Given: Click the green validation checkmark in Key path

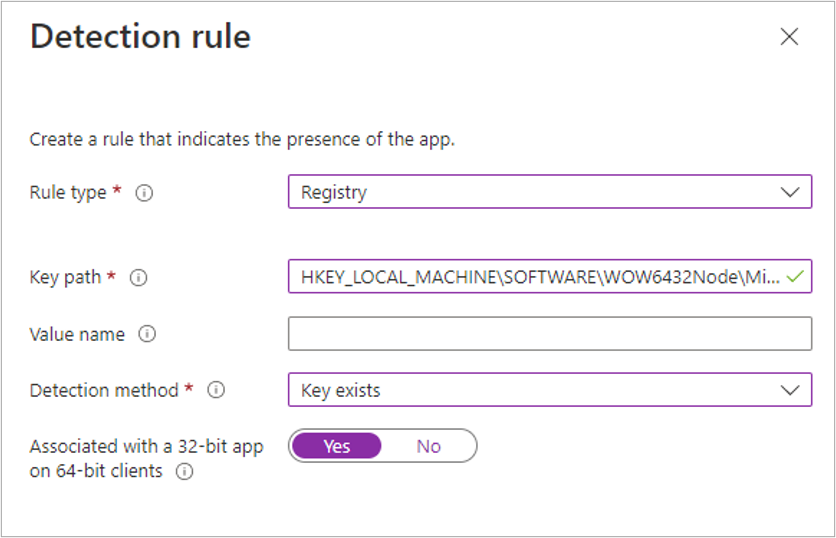Looking at the screenshot, I should (795, 277).
